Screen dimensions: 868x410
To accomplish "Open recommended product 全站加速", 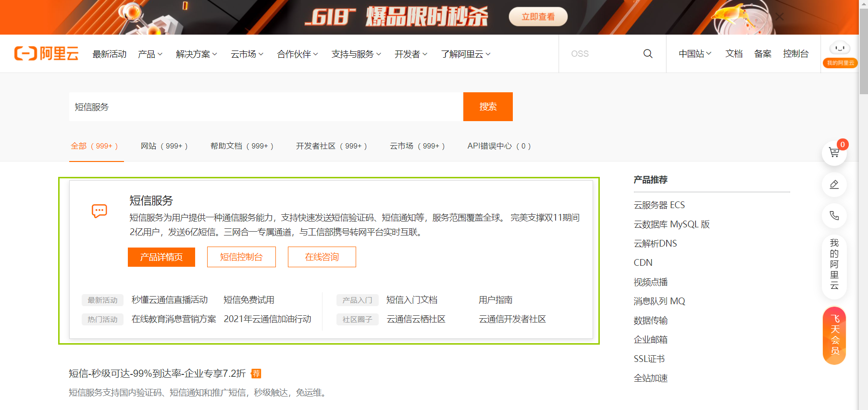I will pos(651,378).
